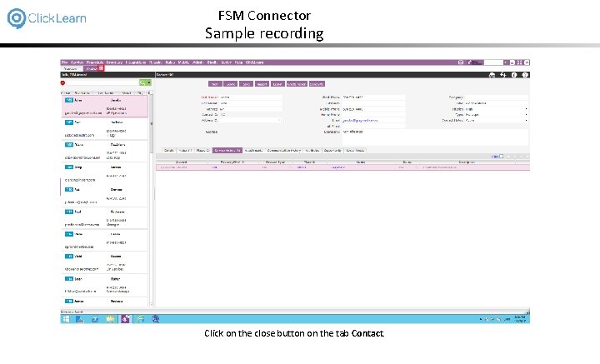Click the Work Phone input field
600x364 pixels.
pos(373,97)
